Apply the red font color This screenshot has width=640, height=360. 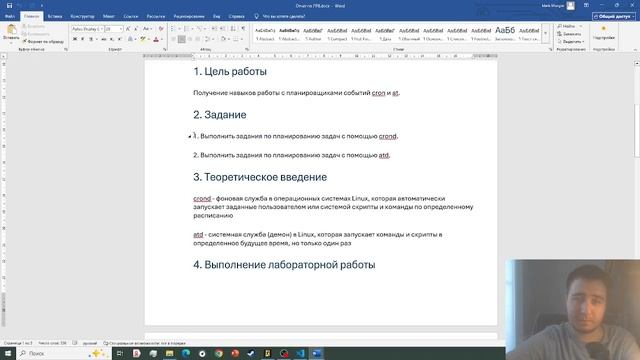156,39
